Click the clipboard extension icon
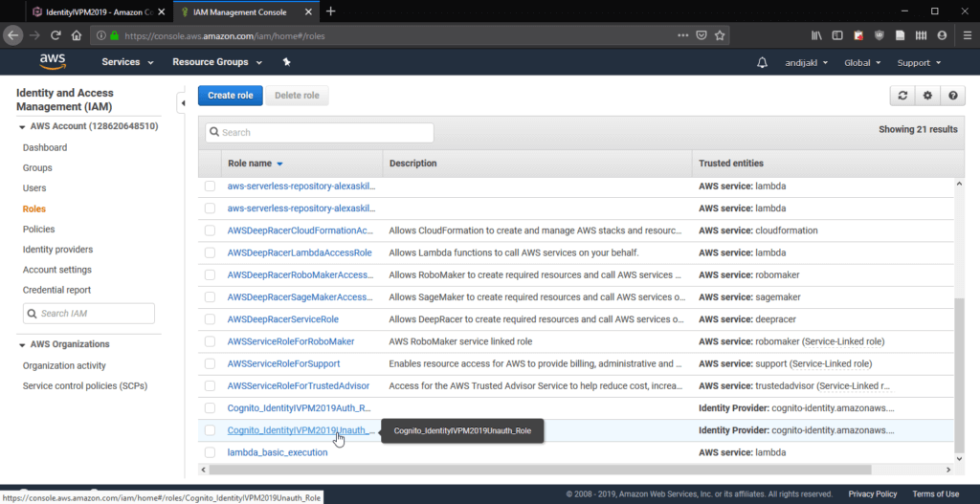This screenshot has height=504, width=980. [x=858, y=35]
